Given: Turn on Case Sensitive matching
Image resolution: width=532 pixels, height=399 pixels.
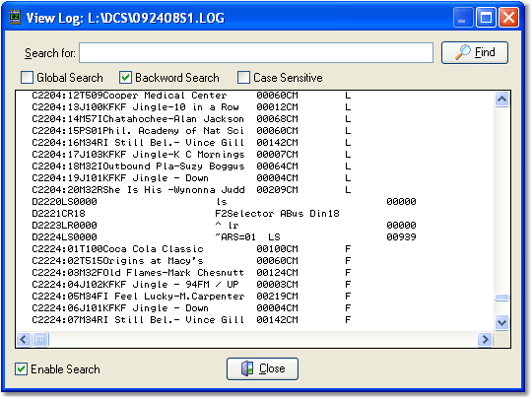Looking at the screenshot, I should [x=243, y=78].
